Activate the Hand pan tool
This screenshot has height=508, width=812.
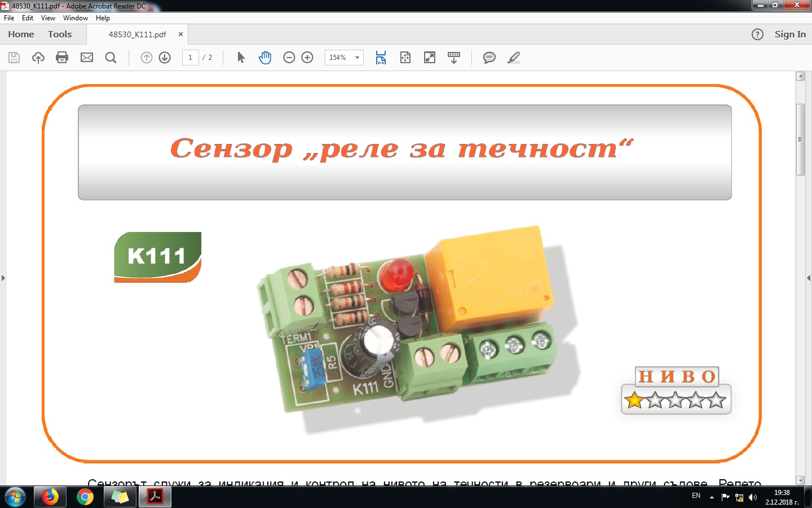tap(265, 58)
